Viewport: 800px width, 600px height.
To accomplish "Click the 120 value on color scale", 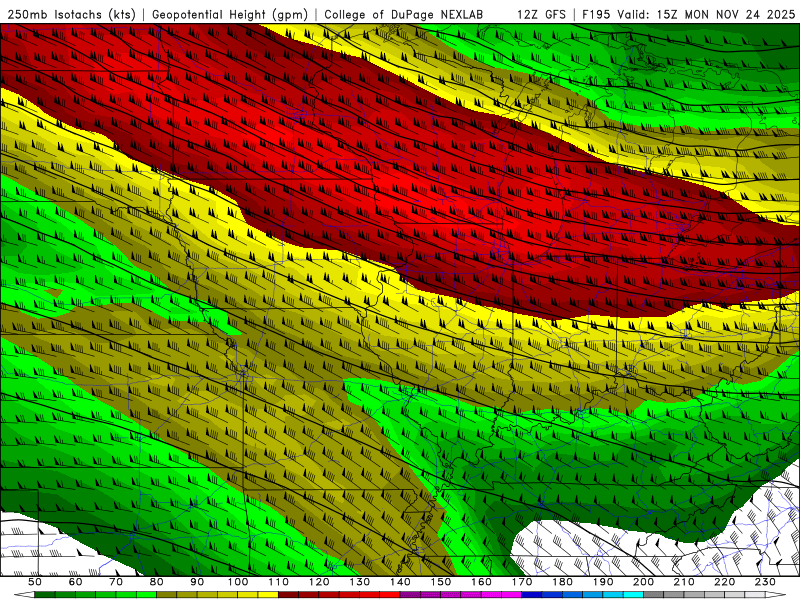I will click(x=319, y=582).
